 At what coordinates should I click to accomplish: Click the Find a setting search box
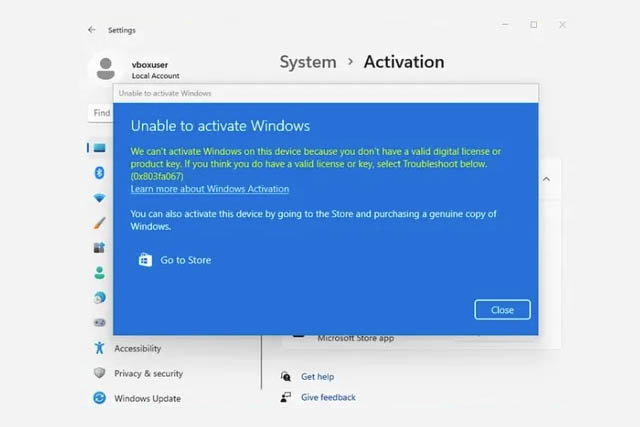(x=102, y=113)
